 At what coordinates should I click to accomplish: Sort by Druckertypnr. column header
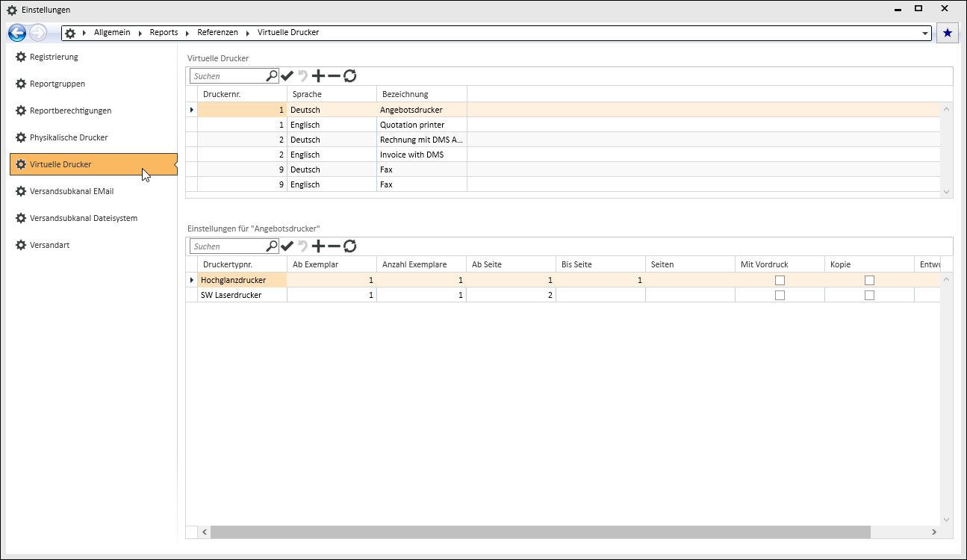tap(242, 264)
